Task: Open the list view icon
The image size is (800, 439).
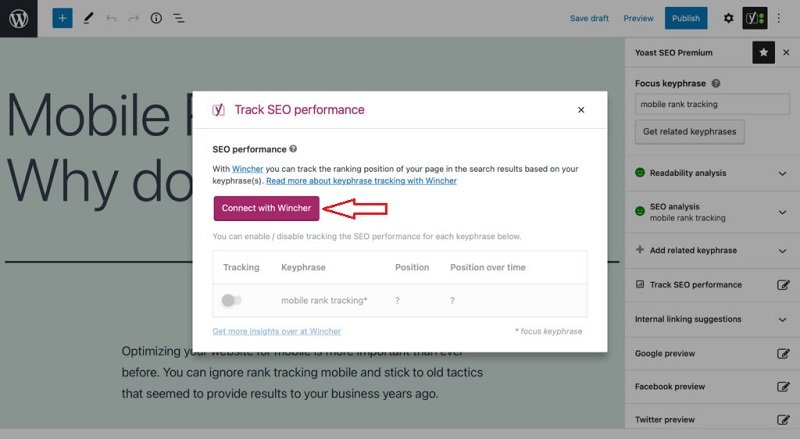Action: coord(179,18)
